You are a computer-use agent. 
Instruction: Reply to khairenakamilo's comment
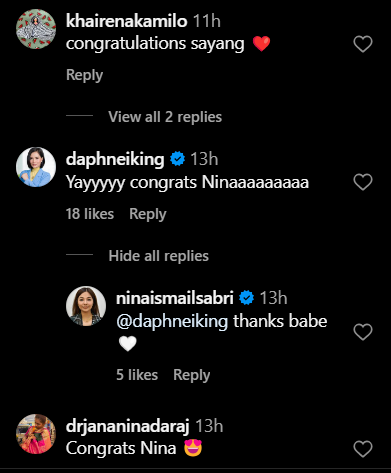coord(84,75)
